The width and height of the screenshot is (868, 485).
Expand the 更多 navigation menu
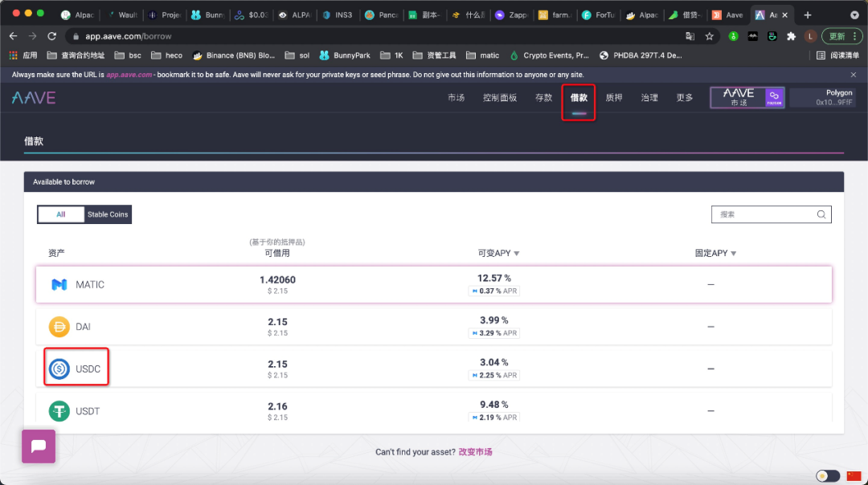coord(684,97)
